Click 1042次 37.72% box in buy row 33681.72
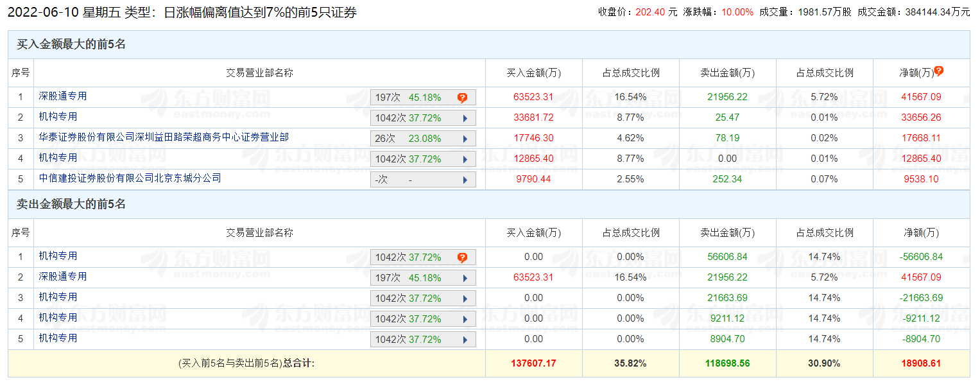The height and width of the screenshot is (382, 980). [x=423, y=118]
